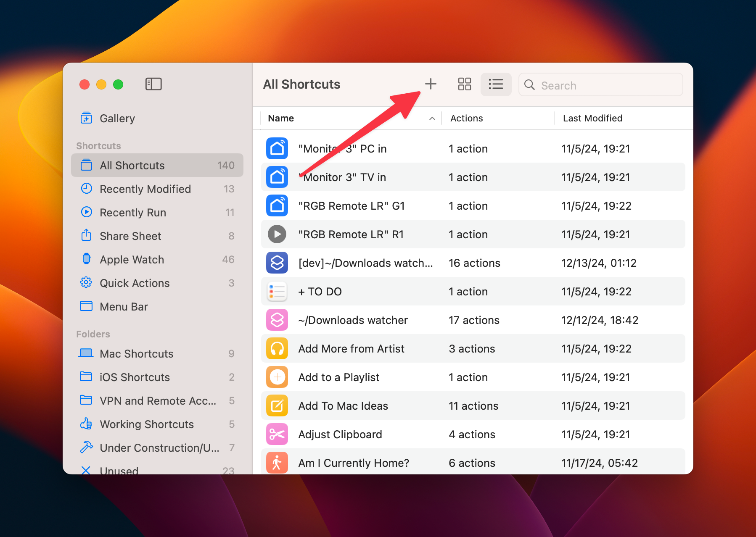Click the scissors icon beside Adjust Clipboard

(x=277, y=434)
